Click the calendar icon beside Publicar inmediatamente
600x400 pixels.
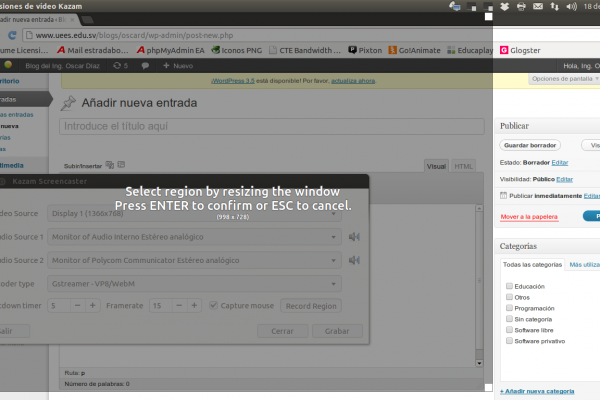(x=503, y=196)
